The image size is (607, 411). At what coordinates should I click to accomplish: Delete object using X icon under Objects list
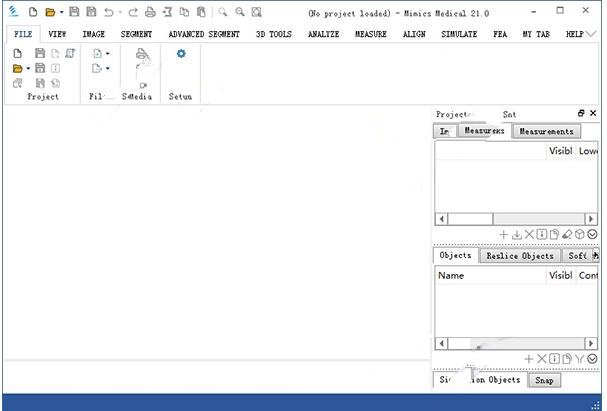tap(542, 358)
